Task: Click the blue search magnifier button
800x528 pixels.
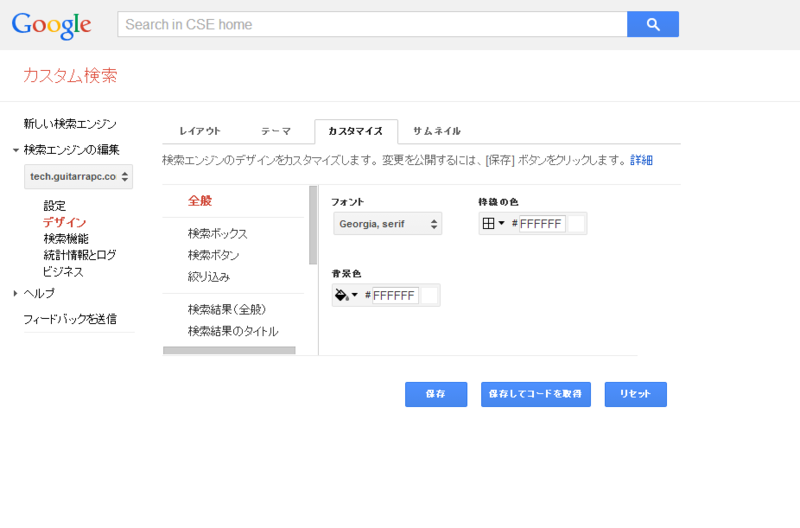Action: [x=653, y=24]
